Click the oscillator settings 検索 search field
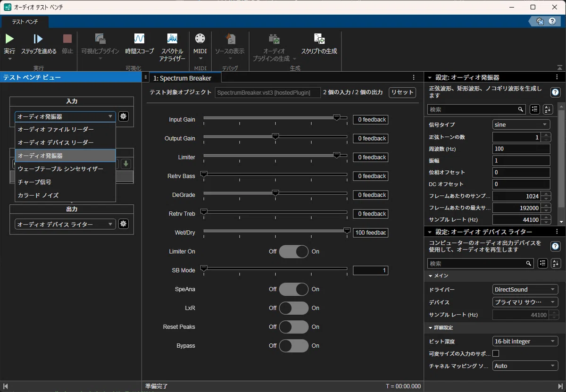Screen dimensions: 566x392 click(x=476, y=109)
